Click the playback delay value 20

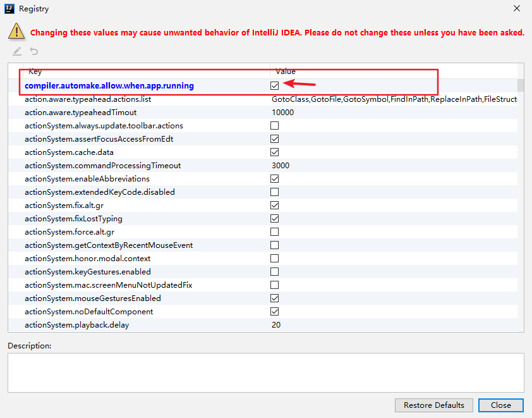coord(276,325)
